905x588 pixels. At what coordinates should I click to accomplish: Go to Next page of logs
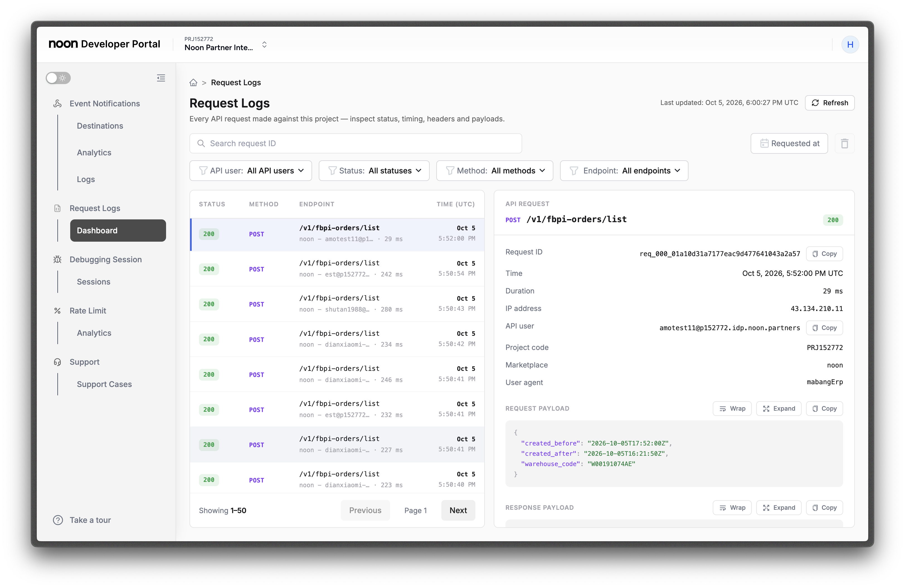pos(458,510)
